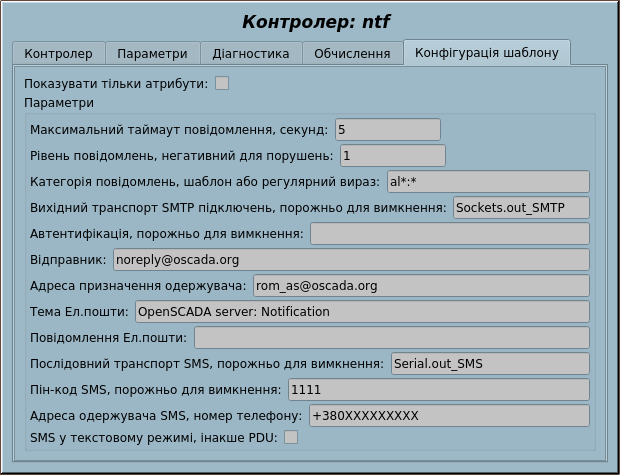Select the Діагностика tab
620x475 pixels.
coord(251,53)
